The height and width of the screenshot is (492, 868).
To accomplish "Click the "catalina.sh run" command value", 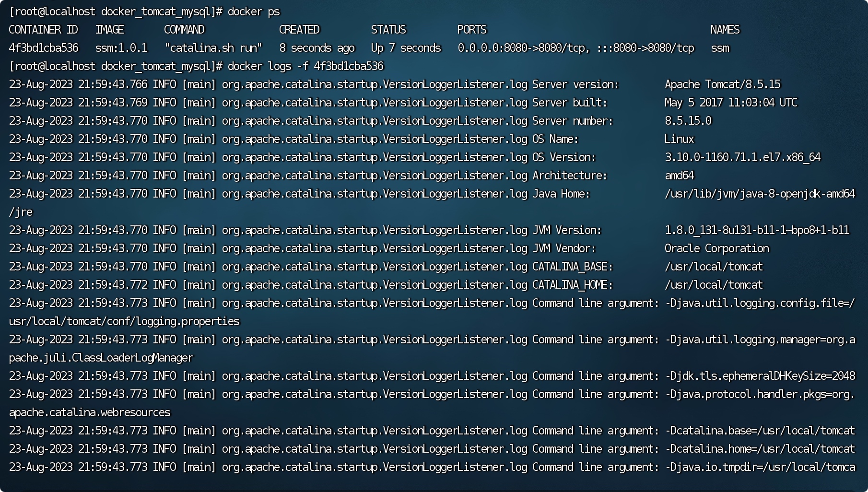I will (x=213, y=48).
